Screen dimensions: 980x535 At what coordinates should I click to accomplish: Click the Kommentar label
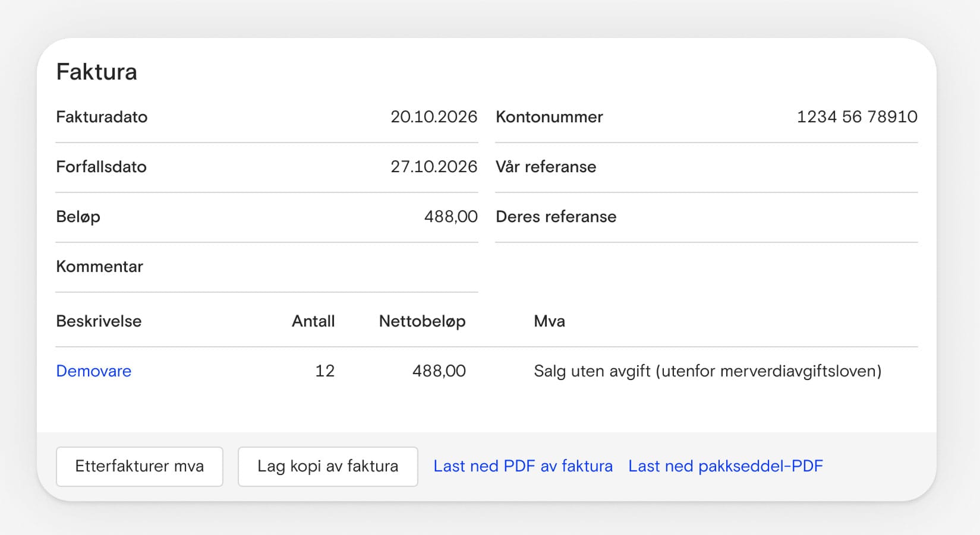(x=99, y=267)
